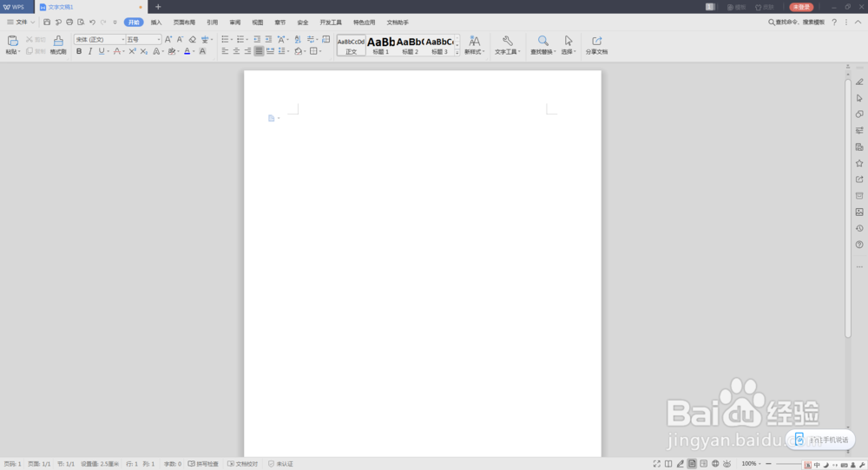
Task: Open the 引用 ribbon tab
Action: point(213,23)
